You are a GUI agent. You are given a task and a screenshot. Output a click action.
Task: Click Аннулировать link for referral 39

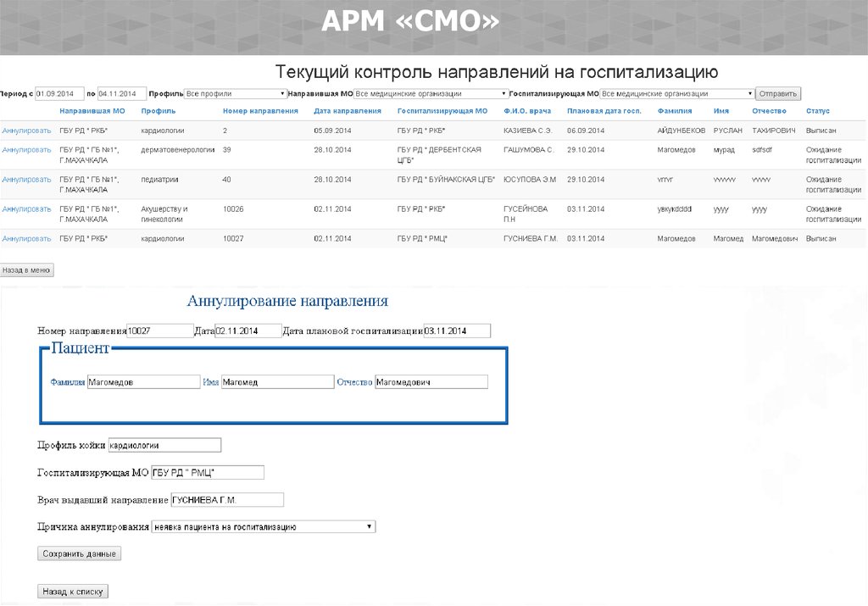(26, 150)
